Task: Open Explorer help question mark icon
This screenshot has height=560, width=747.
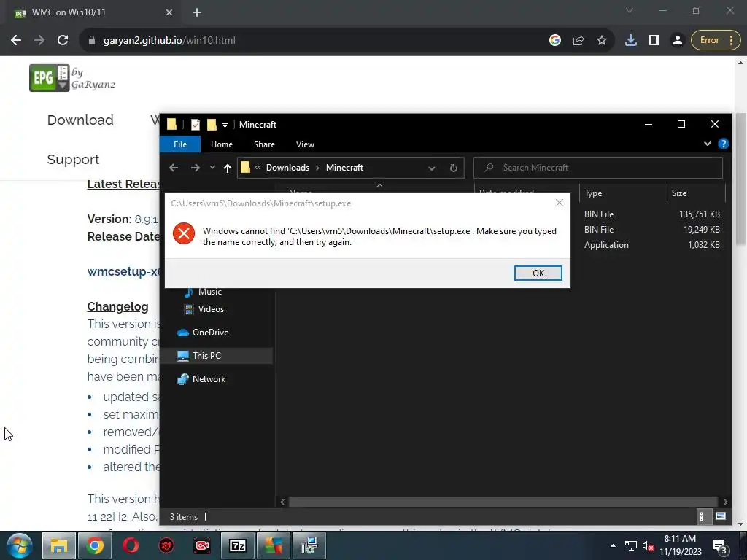Action: click(x=723, y=144)
